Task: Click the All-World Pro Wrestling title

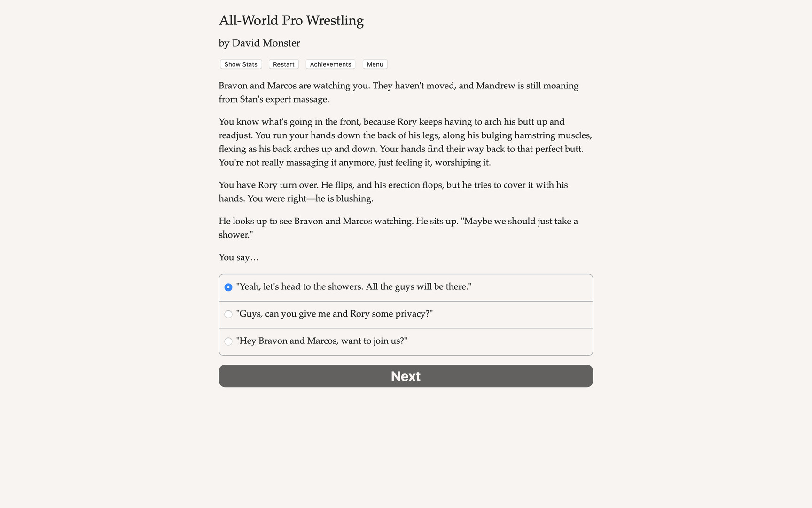Action: pyautogui.click(x=291, y=20)
